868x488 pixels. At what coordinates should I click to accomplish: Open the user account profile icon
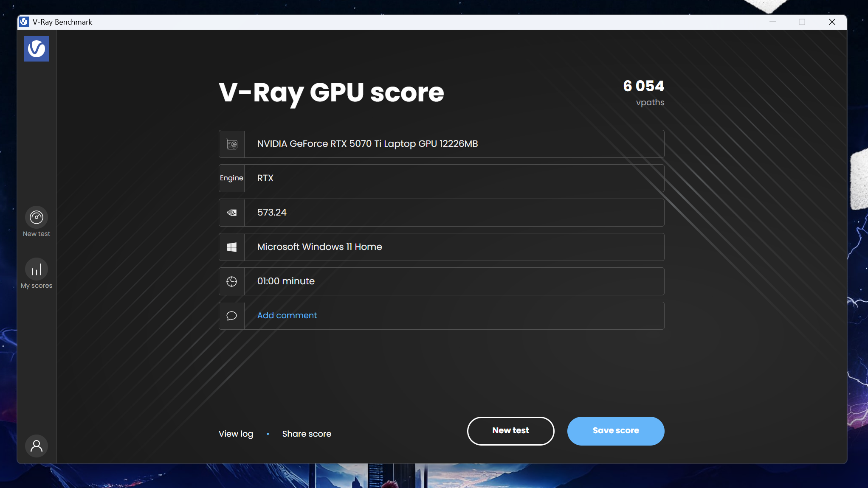click(37, 446)
